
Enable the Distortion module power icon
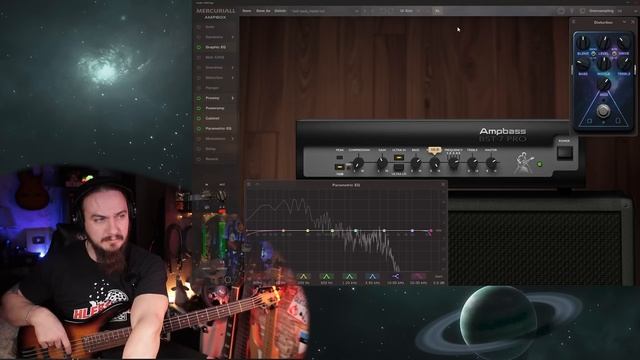199,78
